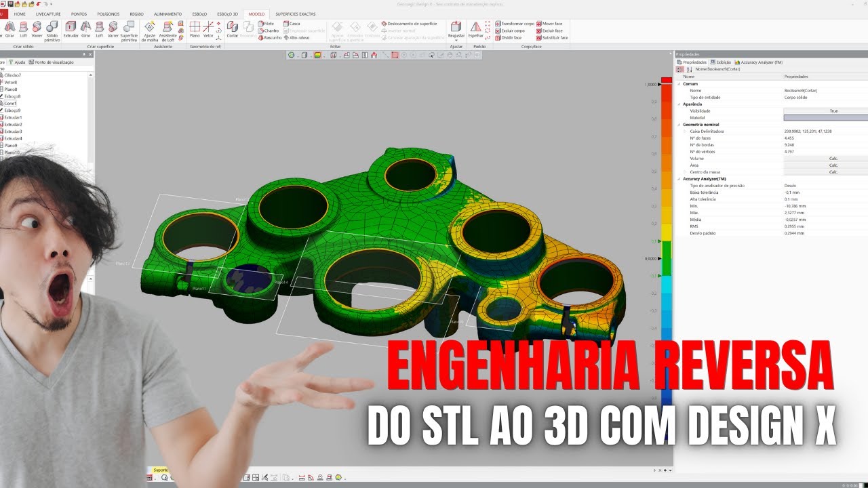Collapse Geometria nominal section
Viewport: 868px width, 488px height.
tap(679, 125)
